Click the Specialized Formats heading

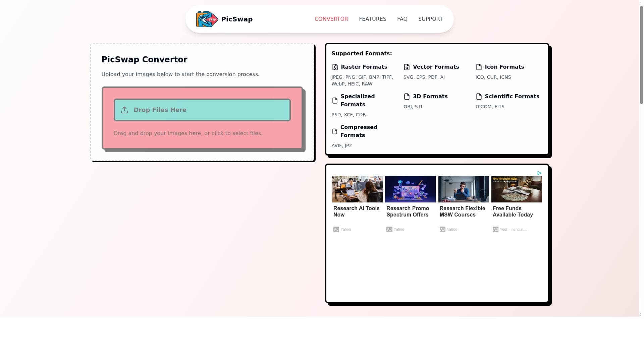[358, 101]
